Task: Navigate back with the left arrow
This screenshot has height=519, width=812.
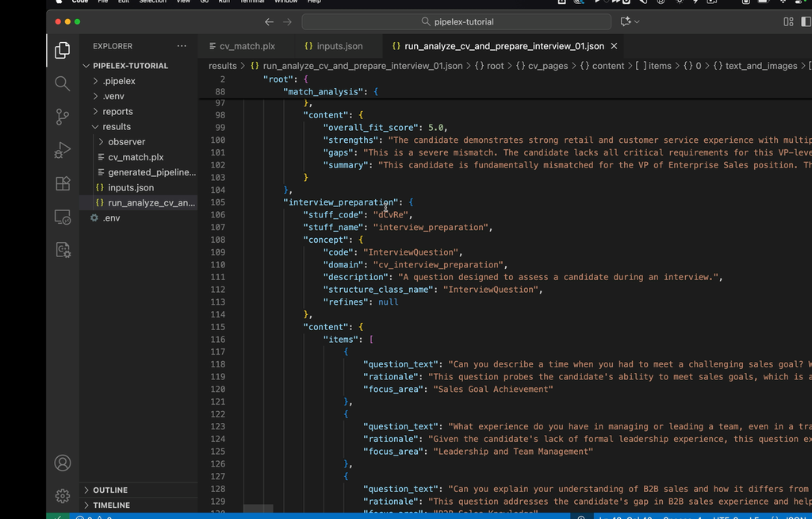Action: pyautogui.click(x=269, y=22)
